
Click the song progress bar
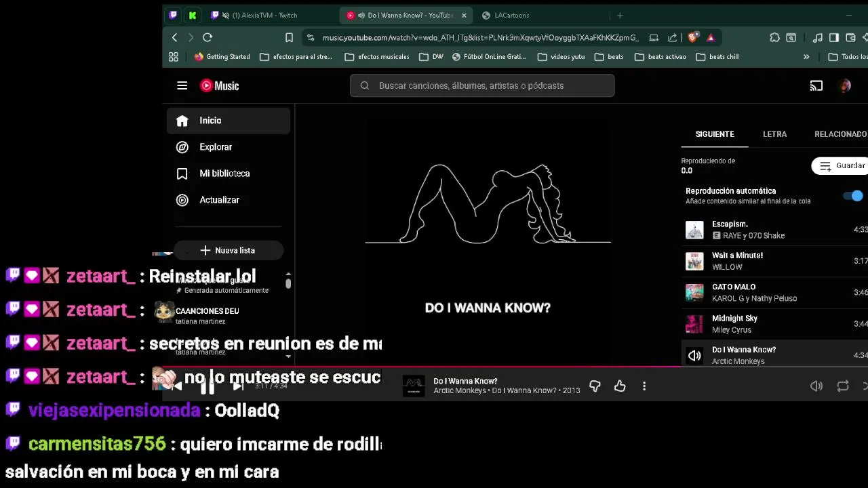[x=515, y=368]
